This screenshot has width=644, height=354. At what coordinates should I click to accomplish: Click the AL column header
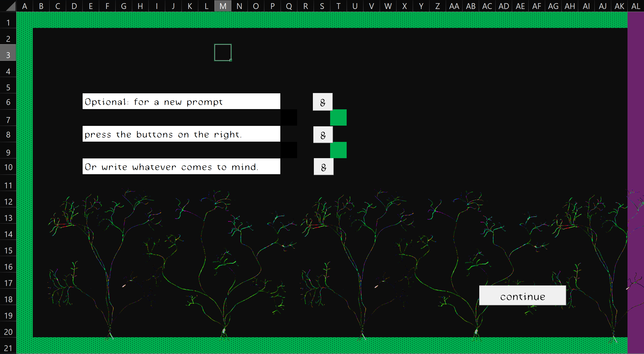click(x=635, y=6)
